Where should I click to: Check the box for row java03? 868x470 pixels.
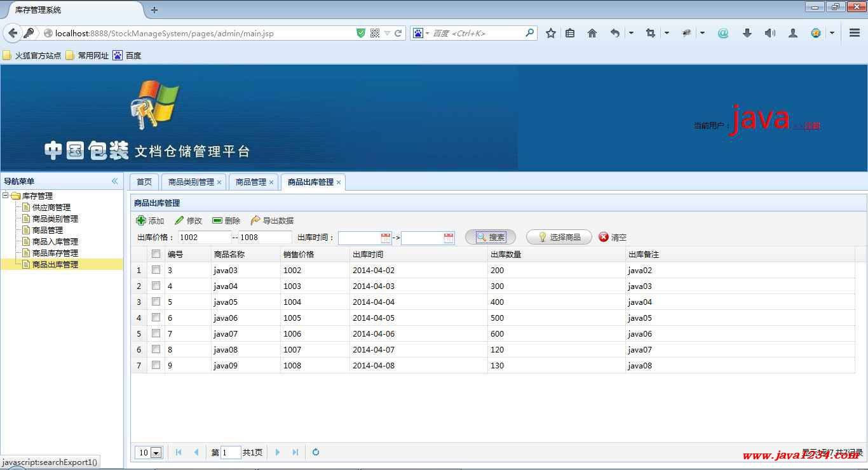pyautogui.click(x=156, y=270)
